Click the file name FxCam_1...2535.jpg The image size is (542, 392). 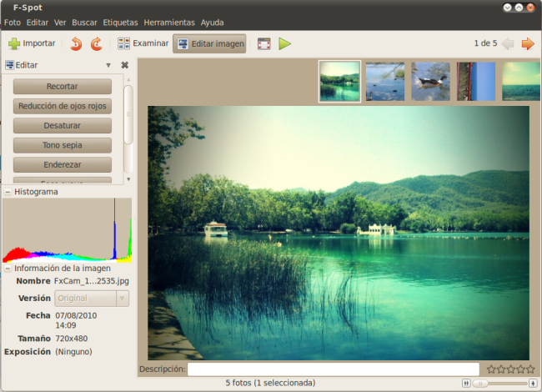tap(92, 281)
